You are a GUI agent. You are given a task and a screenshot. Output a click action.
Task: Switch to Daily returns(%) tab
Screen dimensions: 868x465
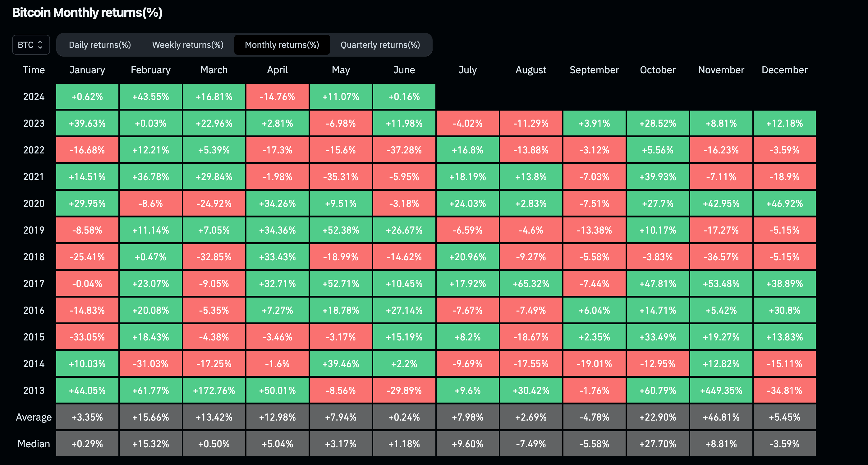(x=100, y=45)
